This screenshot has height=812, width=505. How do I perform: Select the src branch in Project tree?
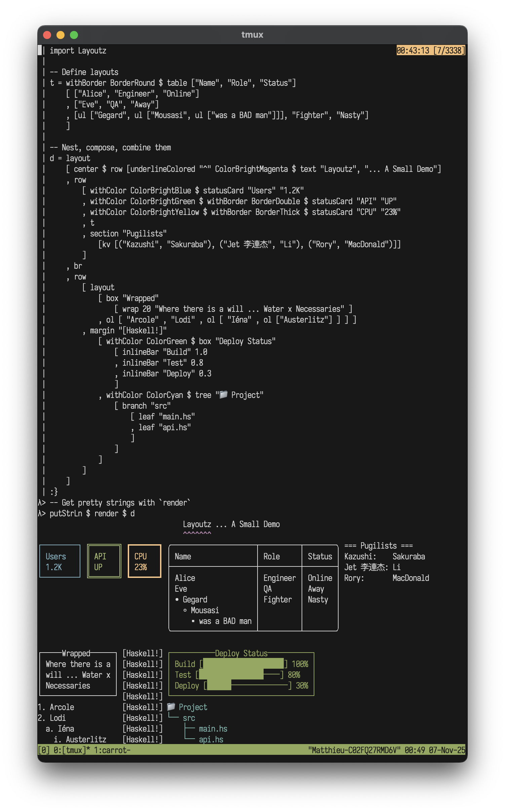189,718
